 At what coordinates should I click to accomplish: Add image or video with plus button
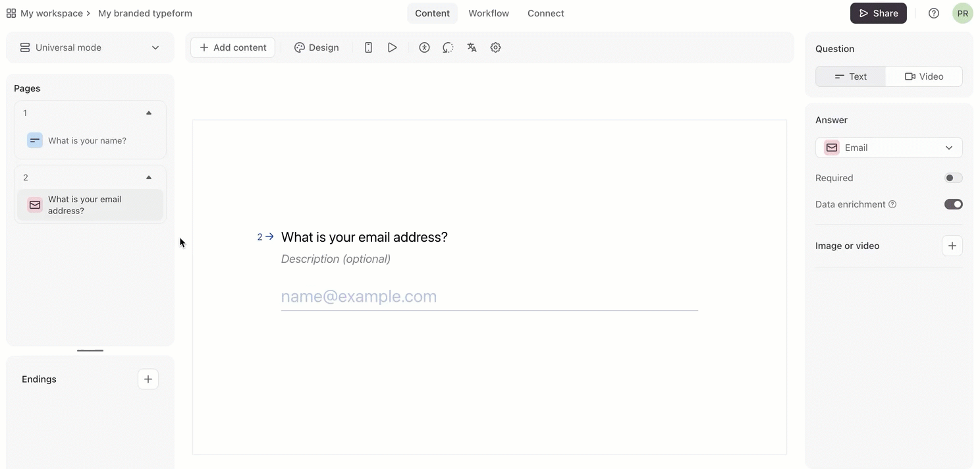[952, 246]
